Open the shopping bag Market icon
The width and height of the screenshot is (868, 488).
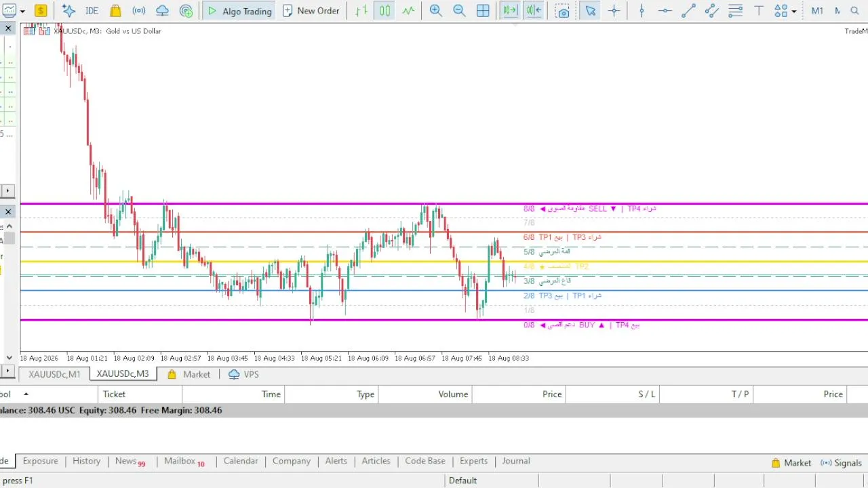click(116, 11)
